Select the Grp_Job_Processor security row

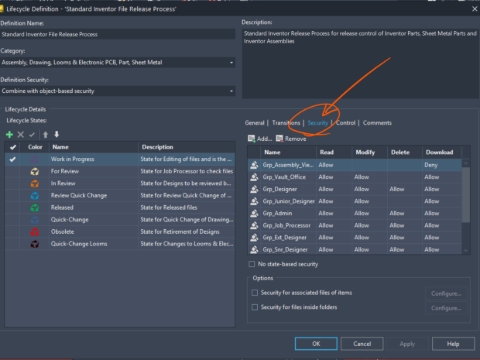355,225
